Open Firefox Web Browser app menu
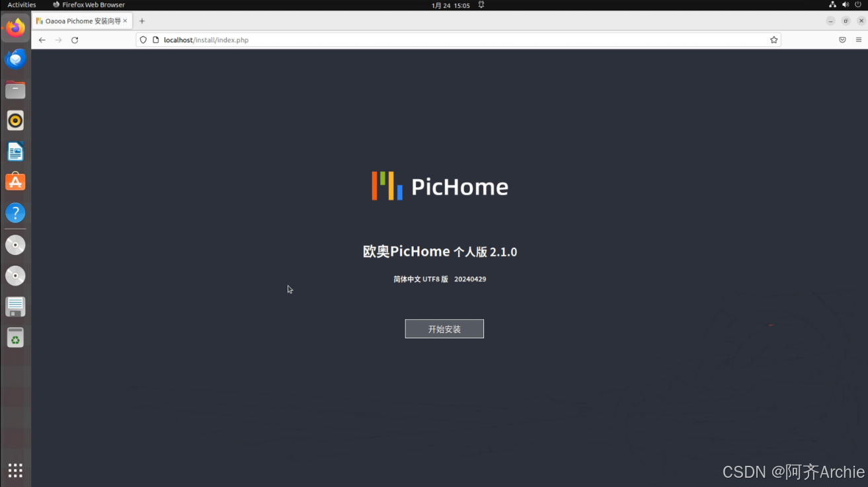Screen dimensions: 868x487 click(89, 5)
